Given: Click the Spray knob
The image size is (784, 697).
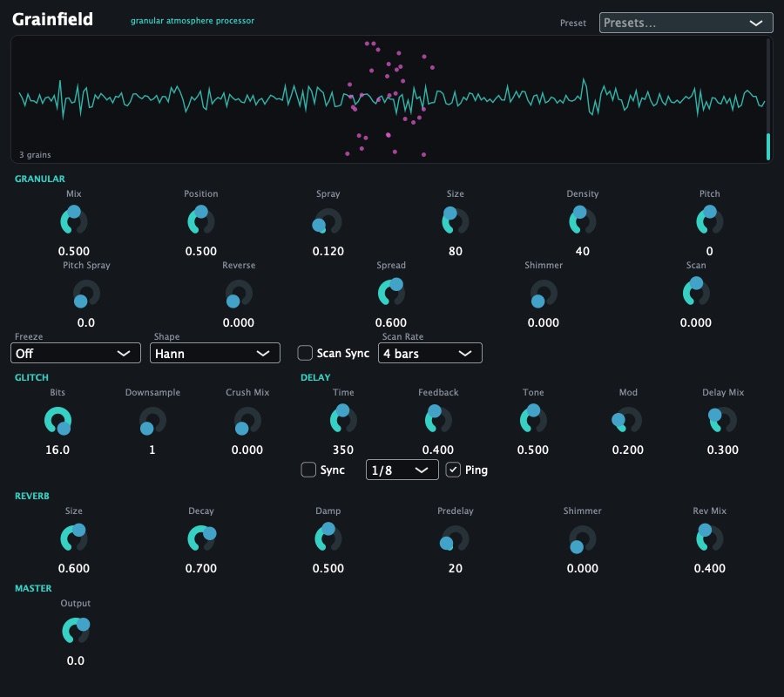Looking at the screenshot, I should click(x=328, y=220).
